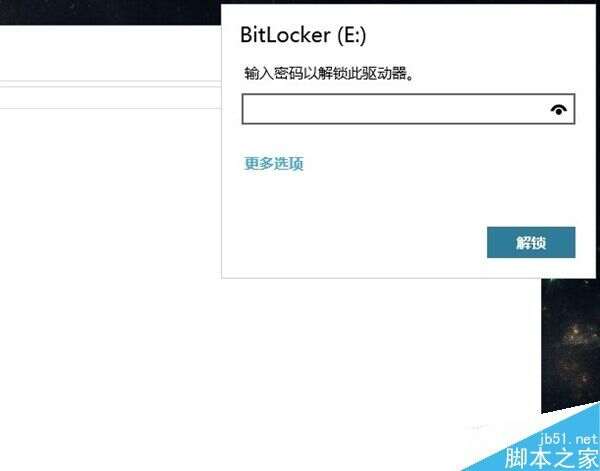Select the BitLocker (E:) dialog title
Image resolution: width=600 pixels, height=471 pixels.
point(303,35)
